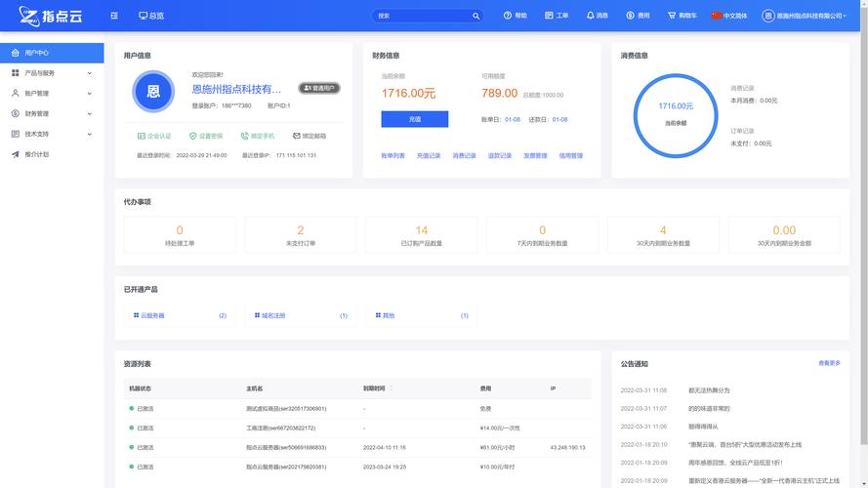
Task: Click the top search input field
Action: 422,16
